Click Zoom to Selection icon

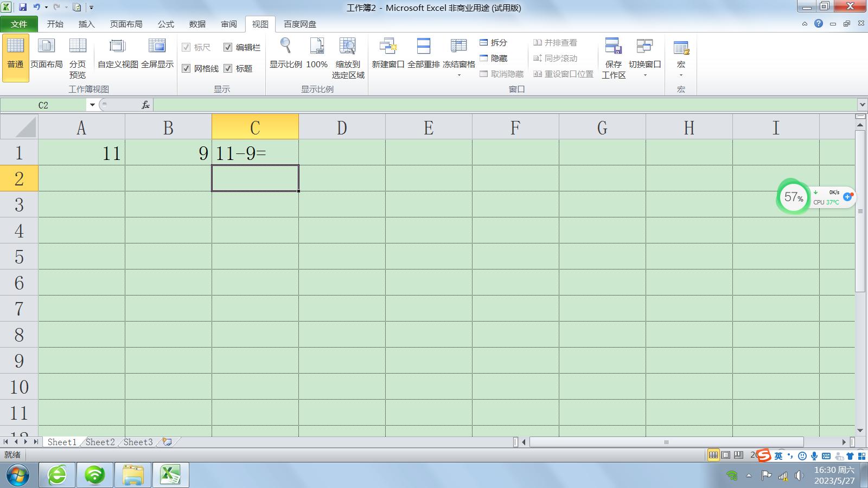(348, 47)
